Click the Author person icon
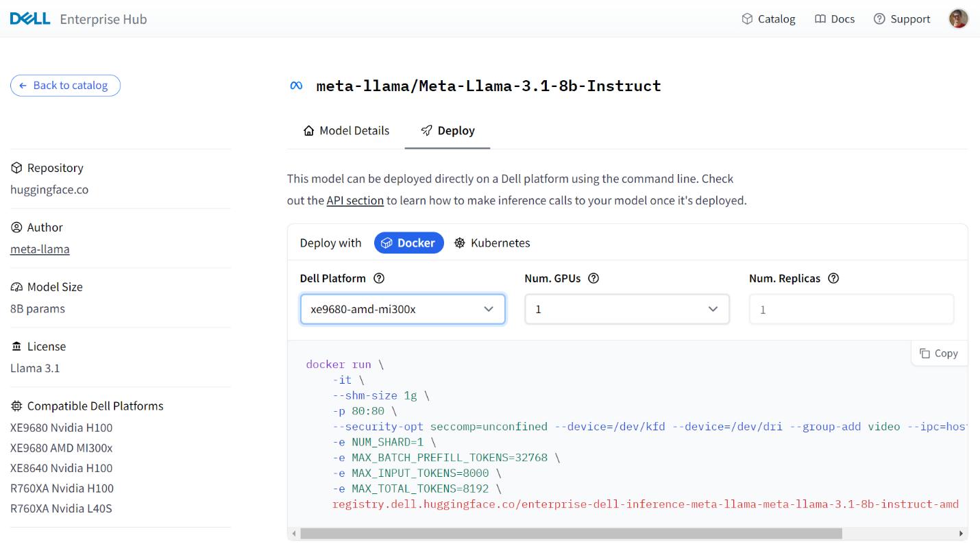980x555 pixels. pos(16,227)
